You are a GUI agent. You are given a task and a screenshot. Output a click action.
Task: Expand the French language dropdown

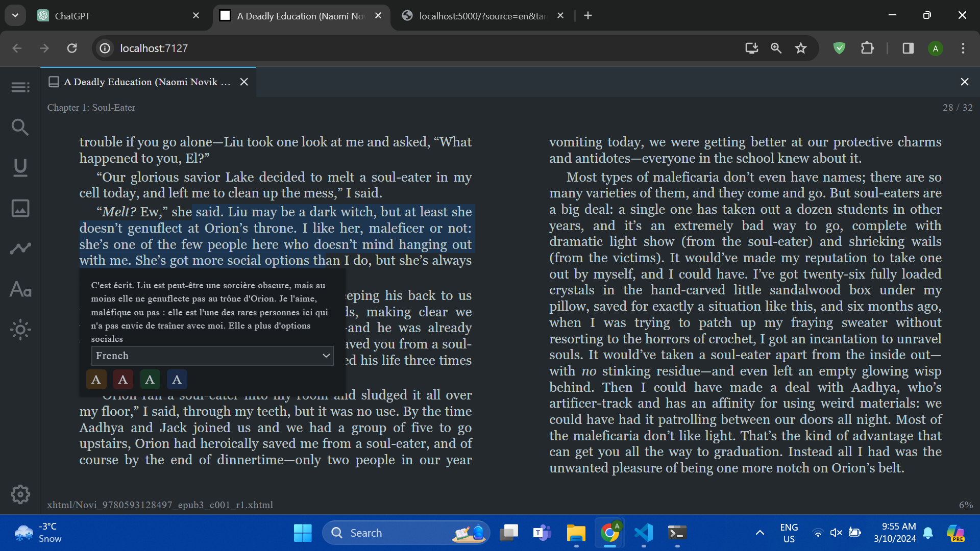pos(212,356)
